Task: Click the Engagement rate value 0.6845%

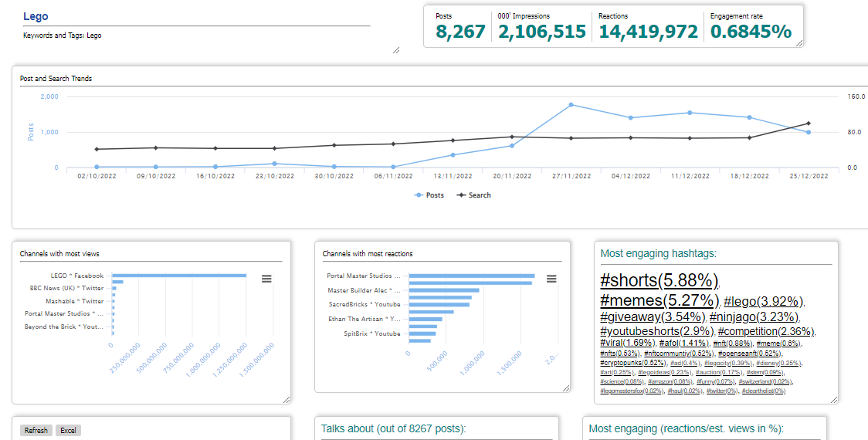Action: (751, 32)
